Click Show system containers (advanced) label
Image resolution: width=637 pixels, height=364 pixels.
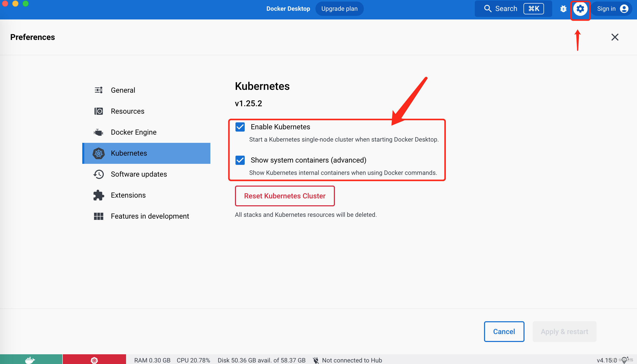pyautogui.click(x=309, y=160)
